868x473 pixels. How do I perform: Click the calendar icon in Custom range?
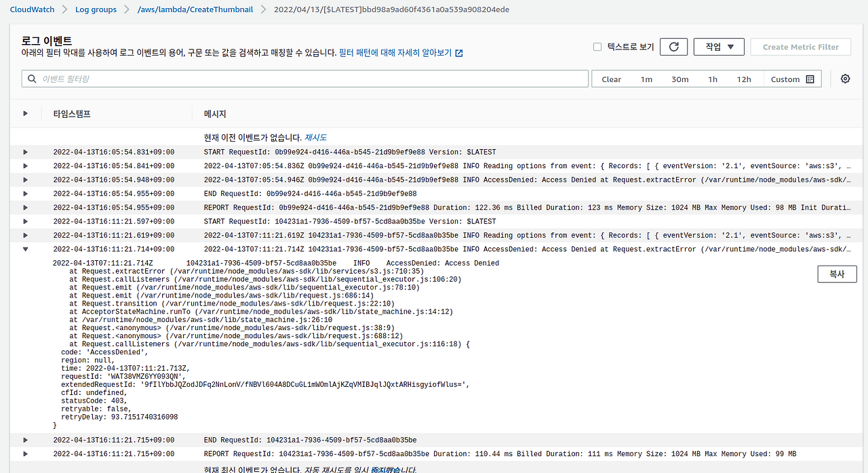(x=810, y=79)
